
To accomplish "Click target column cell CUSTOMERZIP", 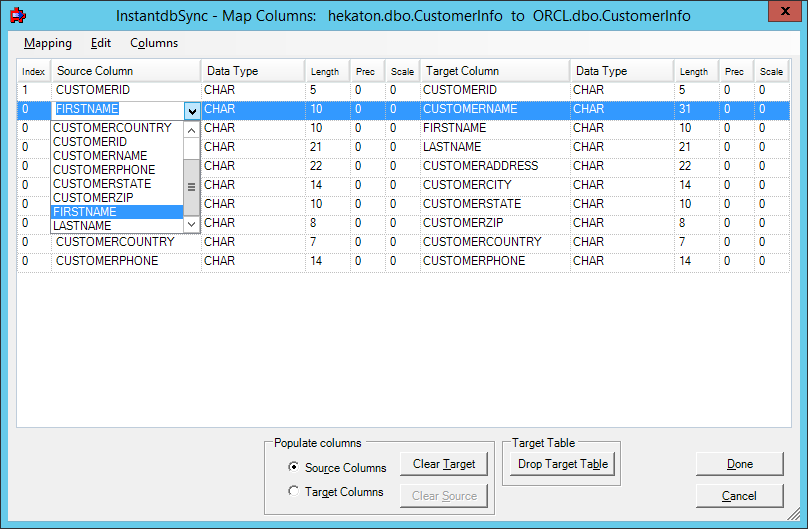I will pyautogui.click(x=495, y=223).
